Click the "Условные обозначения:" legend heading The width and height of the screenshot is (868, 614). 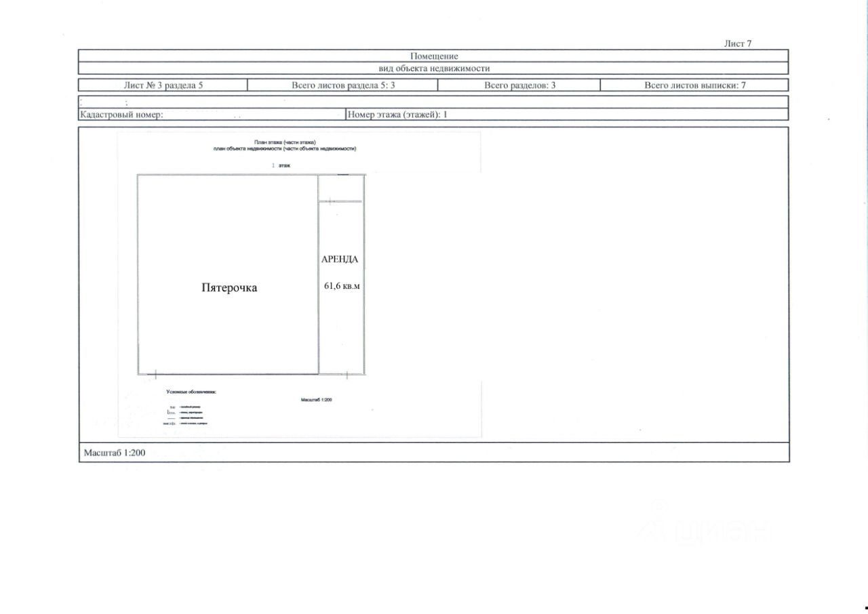(191, 392)
